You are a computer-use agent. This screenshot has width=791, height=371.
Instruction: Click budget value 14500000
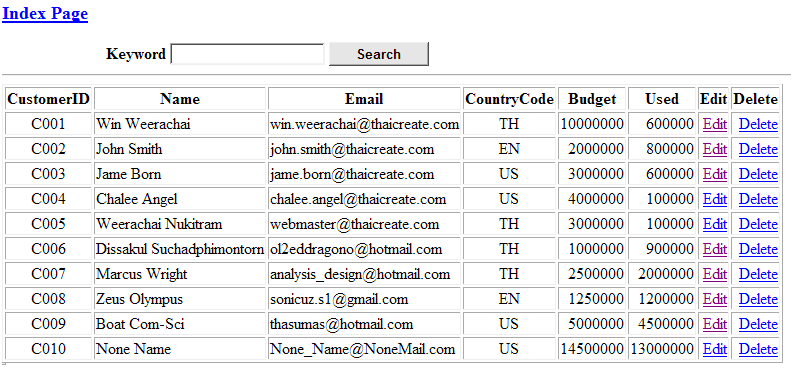point(592,349)
